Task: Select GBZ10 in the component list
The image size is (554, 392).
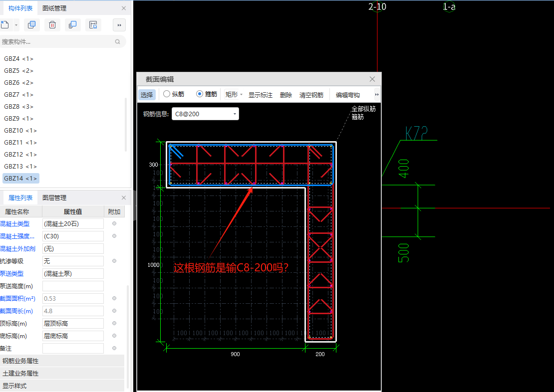Action: pyautogui.click(x=20, y=130)
